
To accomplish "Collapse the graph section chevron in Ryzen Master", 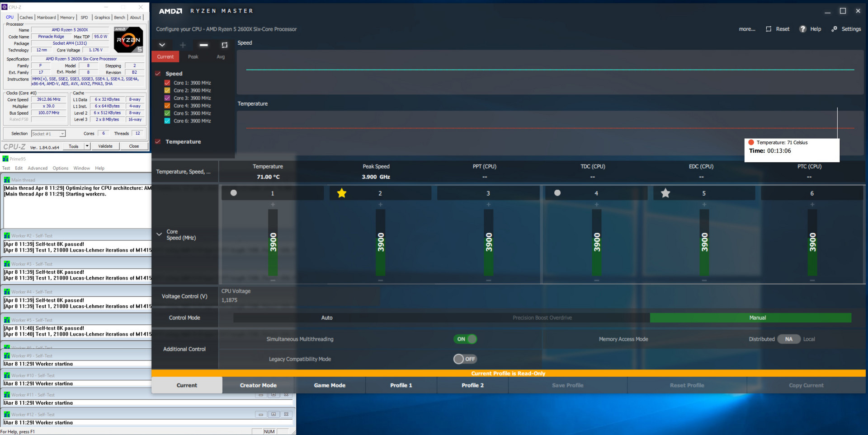I will [x=162, y=45].
